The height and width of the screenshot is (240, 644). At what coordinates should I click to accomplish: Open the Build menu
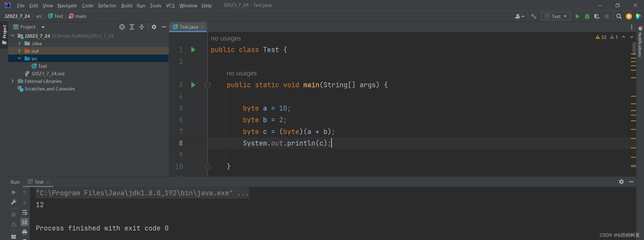[x=127, y=6]
